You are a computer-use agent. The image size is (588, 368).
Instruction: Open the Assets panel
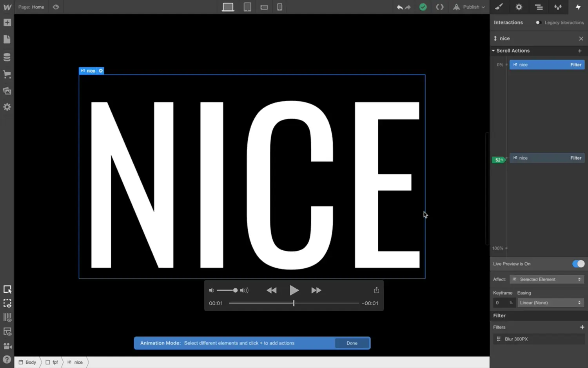[7, 91]
